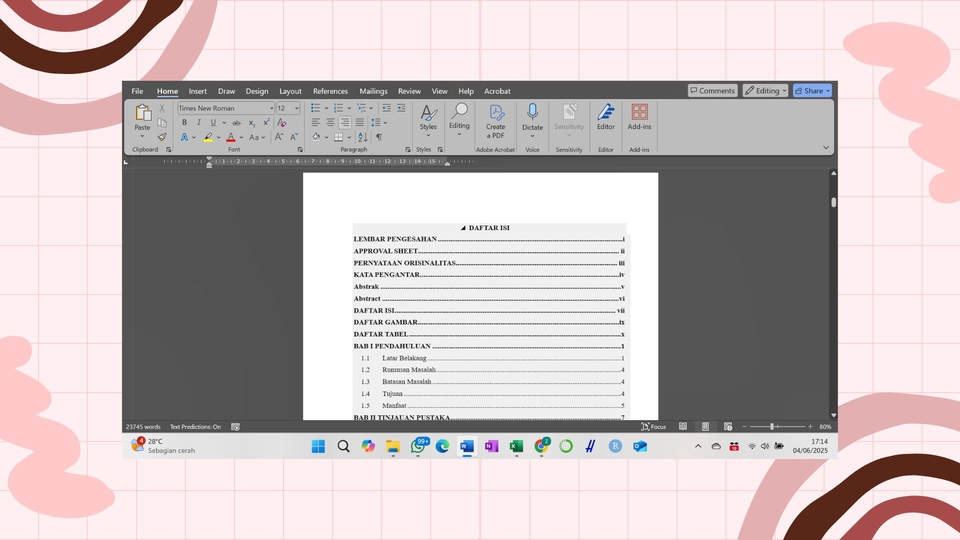
Task: Open the Editing find tools button in ribbon
Action: point(459,118)
